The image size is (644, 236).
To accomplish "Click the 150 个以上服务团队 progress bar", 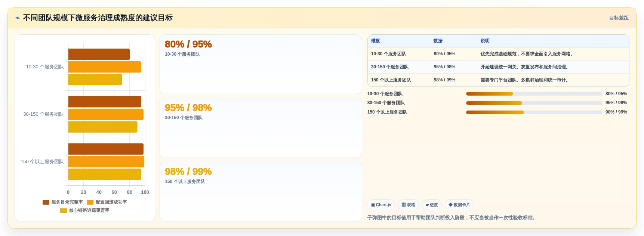I will (x=534, y=112).
